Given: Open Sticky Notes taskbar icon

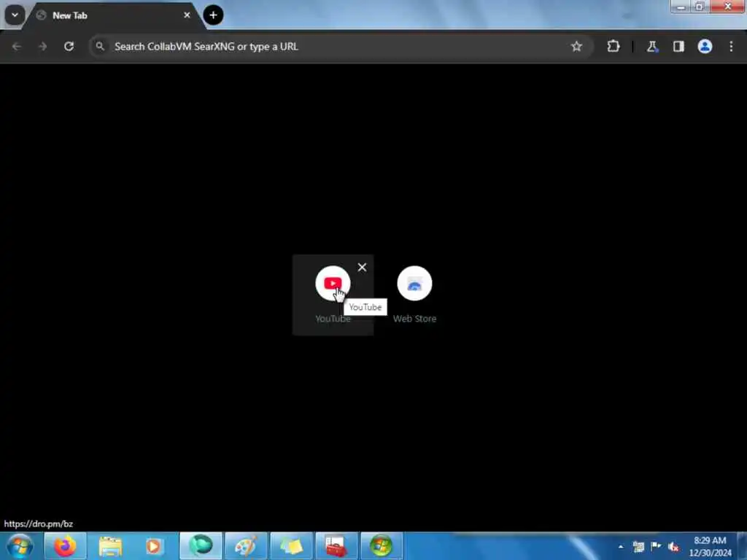Looking at the screenshot, I should 291,545.
